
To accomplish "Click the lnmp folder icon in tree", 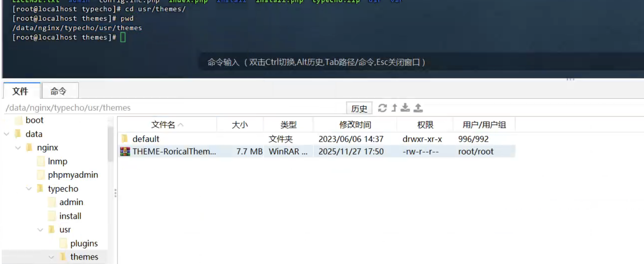I will click(41, 161).
